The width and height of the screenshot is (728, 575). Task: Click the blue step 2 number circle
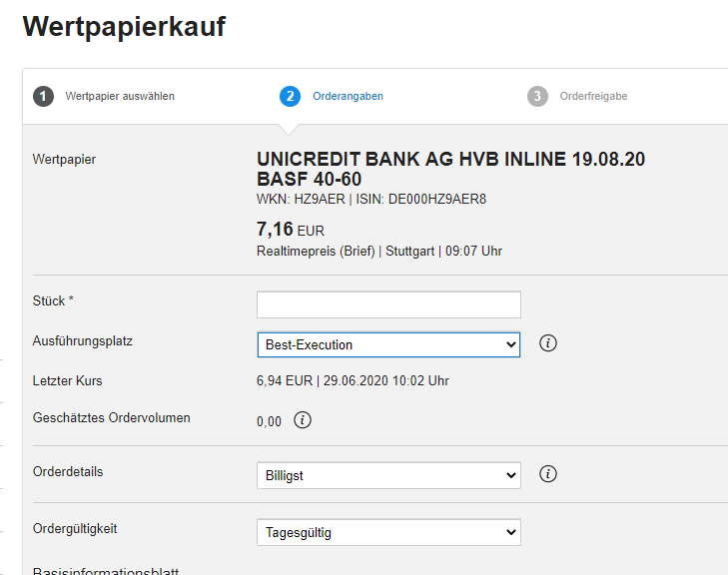[291, 96]
